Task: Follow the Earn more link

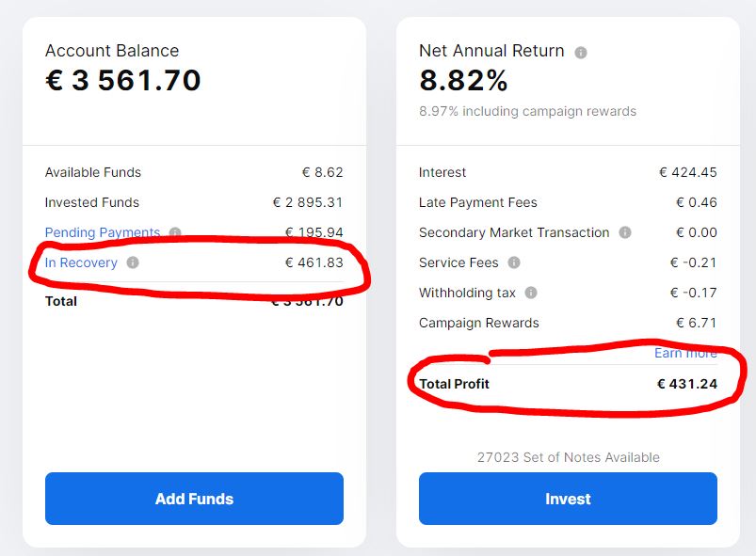Action: pyautogui.click(x=685, y=353)
